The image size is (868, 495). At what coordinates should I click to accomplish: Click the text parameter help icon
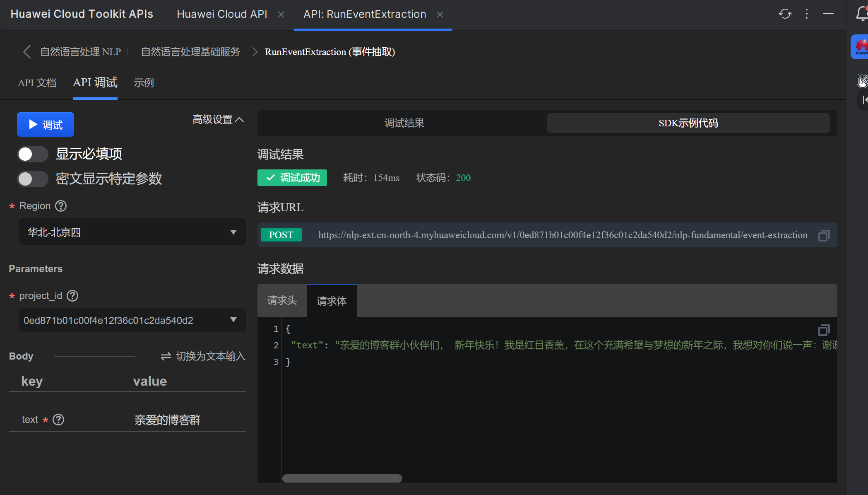[58, 420]
